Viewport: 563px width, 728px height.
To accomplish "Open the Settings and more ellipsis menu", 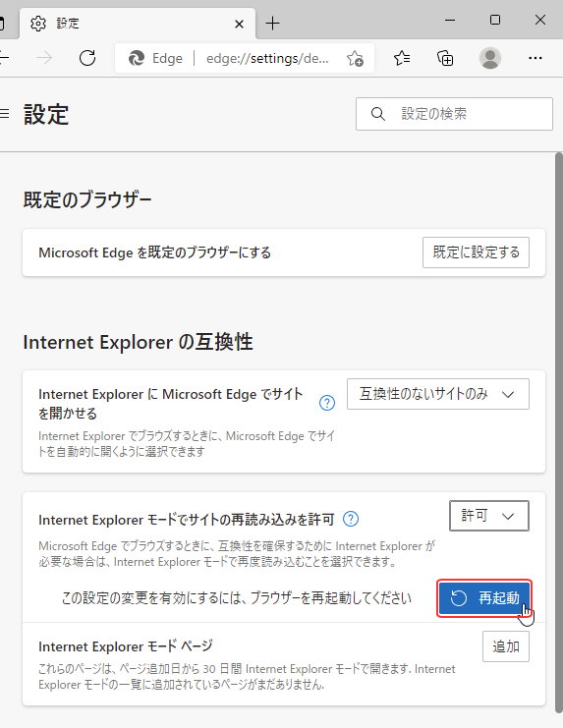I will tap(535, 58).
